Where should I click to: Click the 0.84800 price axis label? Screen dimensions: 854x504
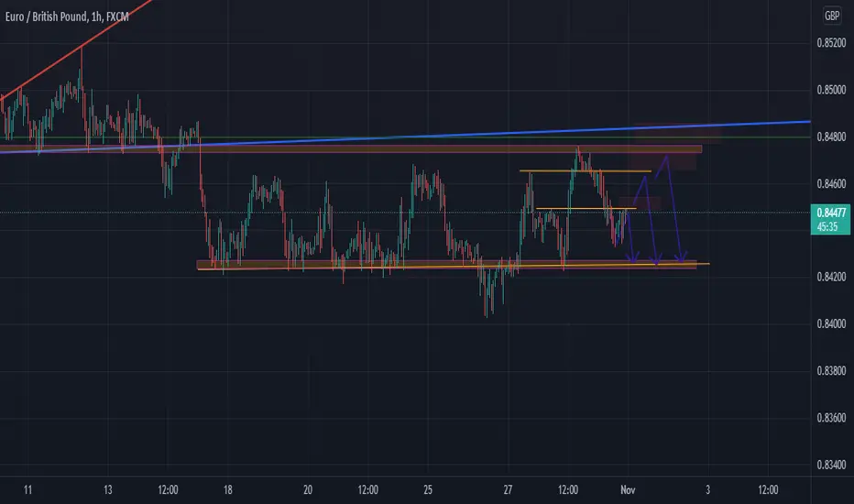point(832,137)
